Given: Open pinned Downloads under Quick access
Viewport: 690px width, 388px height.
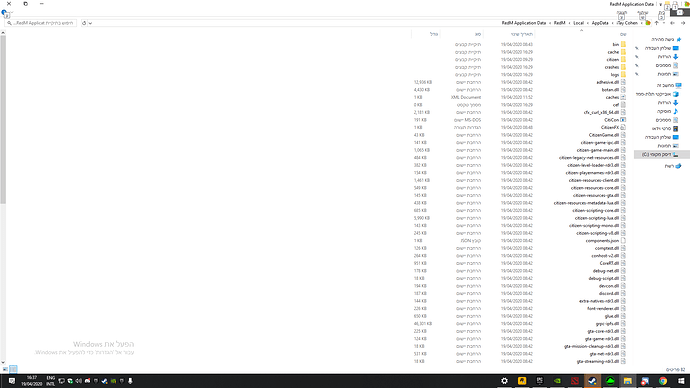Looking at the screenshot, I should click(x=668, y=57).
